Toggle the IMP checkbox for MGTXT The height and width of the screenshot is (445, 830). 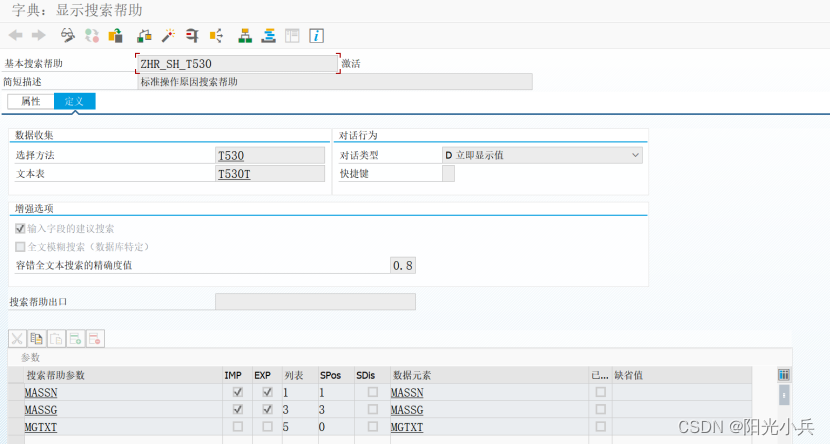point(238,426)
